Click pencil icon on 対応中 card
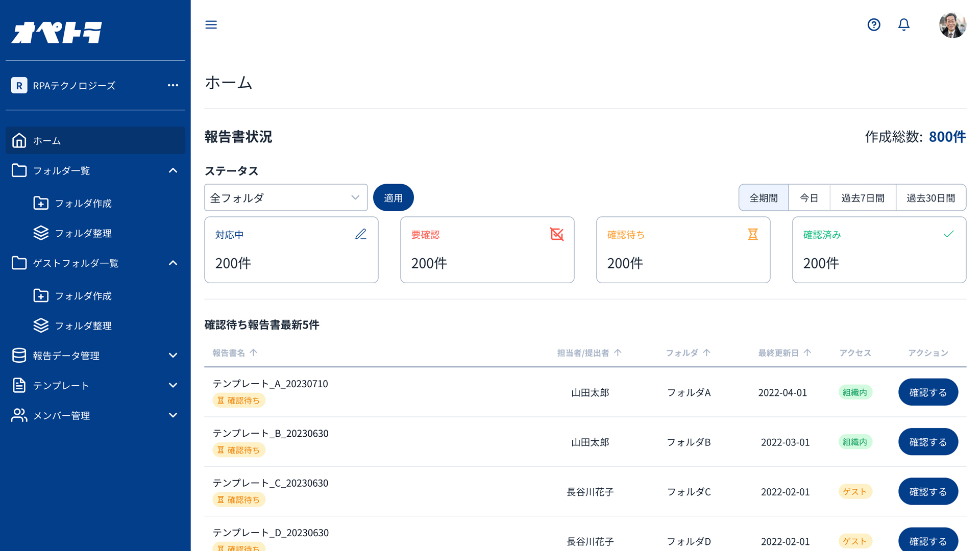This screenshot has width=980, height=551. (x=360, y=234)
